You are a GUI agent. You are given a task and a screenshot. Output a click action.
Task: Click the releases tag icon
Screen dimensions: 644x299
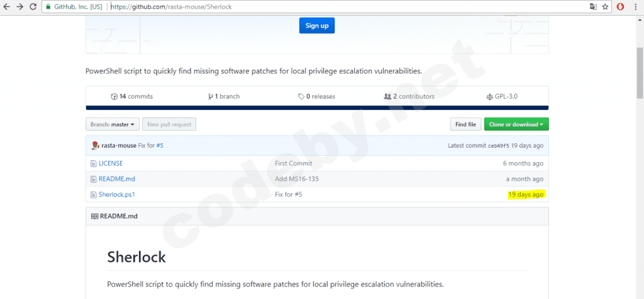pyautogui.click(x=301, y=97)
